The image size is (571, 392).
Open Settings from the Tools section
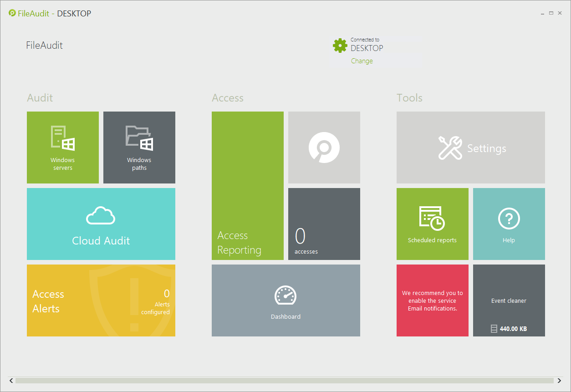(470, 147)
